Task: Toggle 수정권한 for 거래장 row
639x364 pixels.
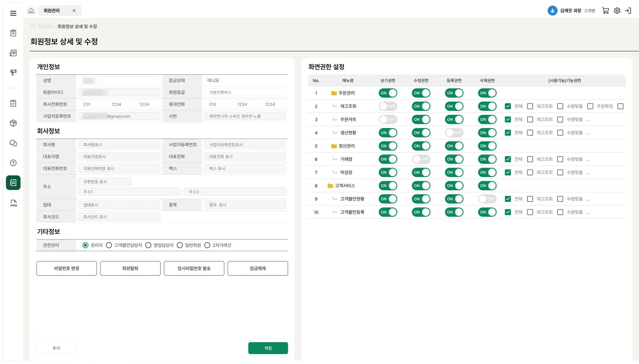Action: click(x=421, y=159)
